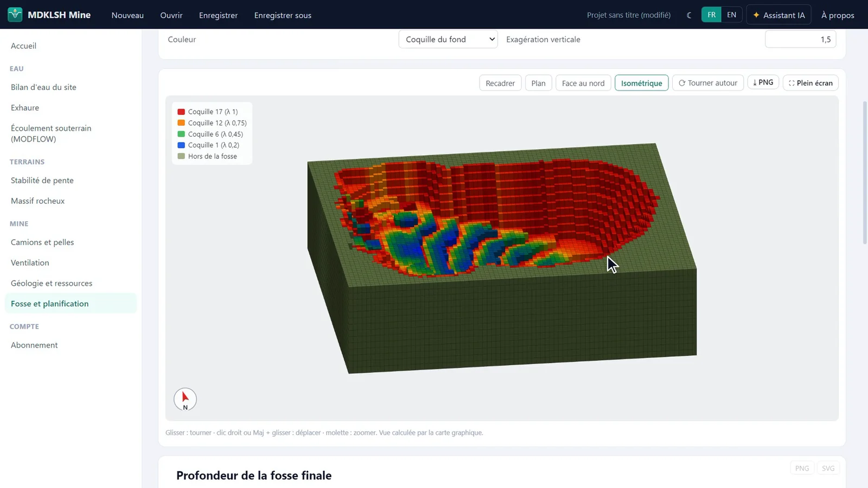This screenshot has width=868, height=488.
Task: Switch language to FR
Action: [711, 15]
